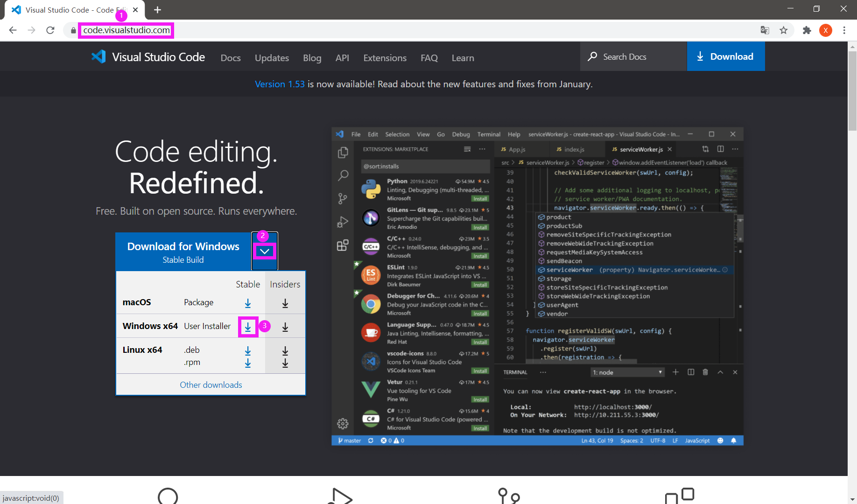
Task: Click the Linux x64 row label
Action: (142, 350)
